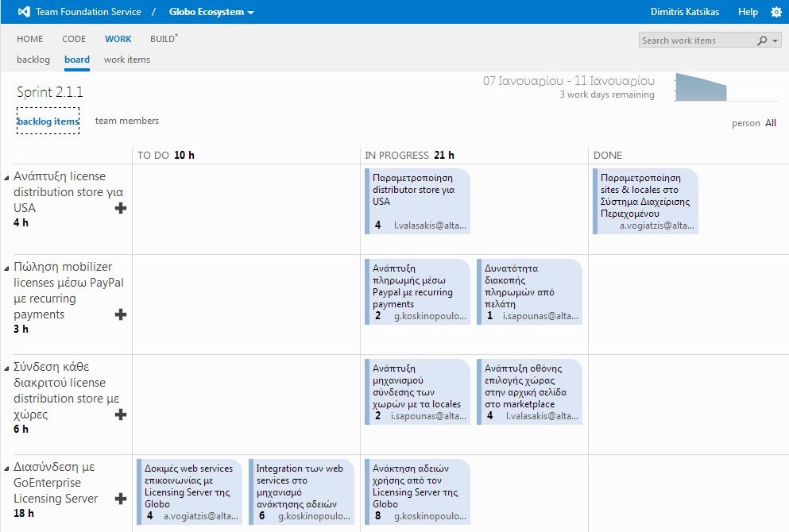Edit remaining hours 6 on Integration card
Viewport: 789px width, 532px height.
click(261, 516)
